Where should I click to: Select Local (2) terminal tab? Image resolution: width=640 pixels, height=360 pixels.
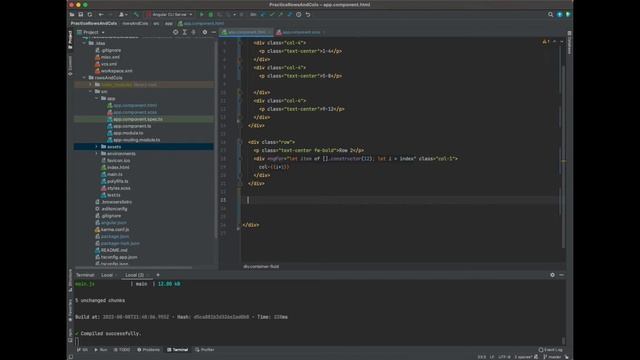[135, 275]
